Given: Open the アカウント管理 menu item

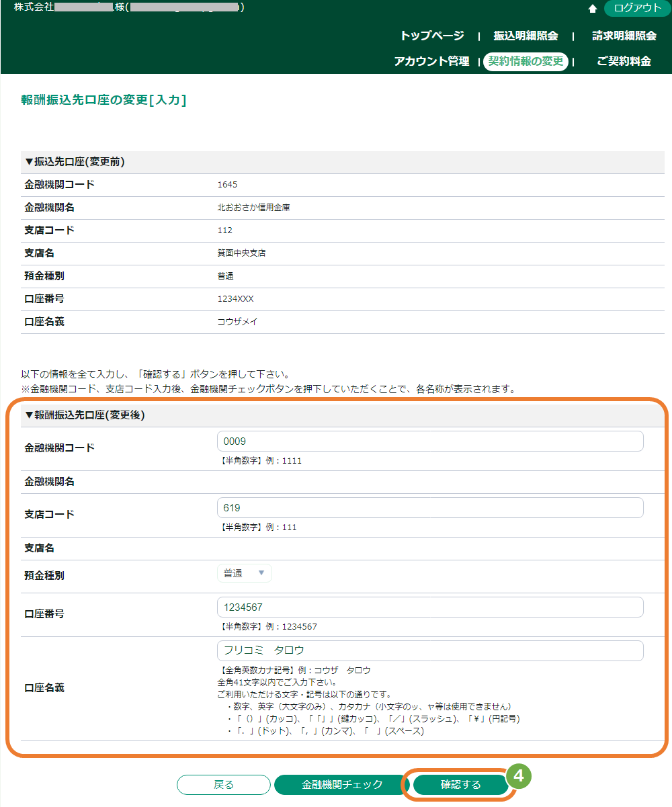Looking at the screenshot, I should point(431,61).
